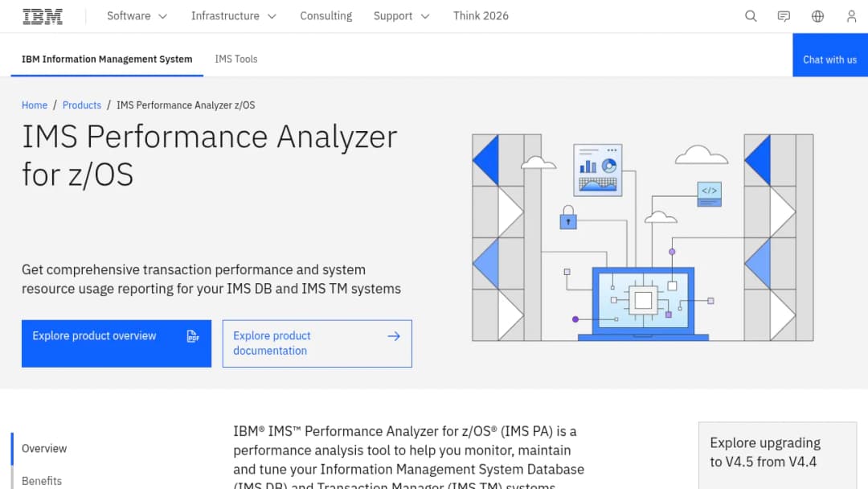
Task: Click Explore product documentation button
Action: coord(317,343)
